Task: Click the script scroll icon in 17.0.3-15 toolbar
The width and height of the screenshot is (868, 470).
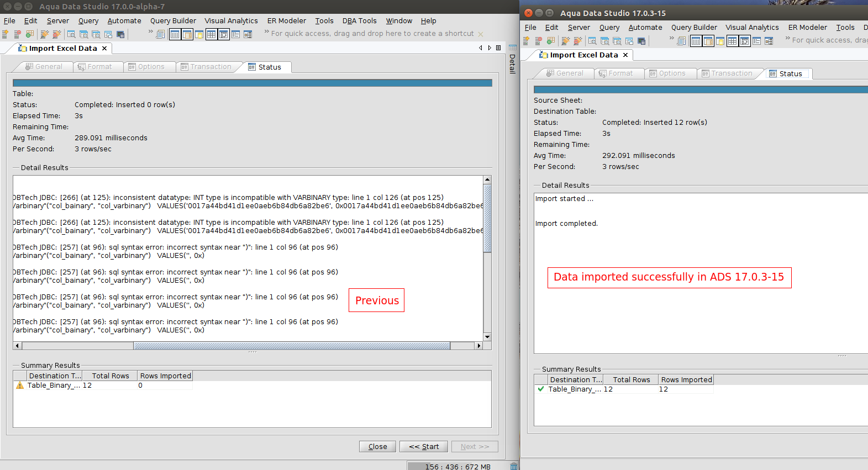Action: tap(681, 41)
